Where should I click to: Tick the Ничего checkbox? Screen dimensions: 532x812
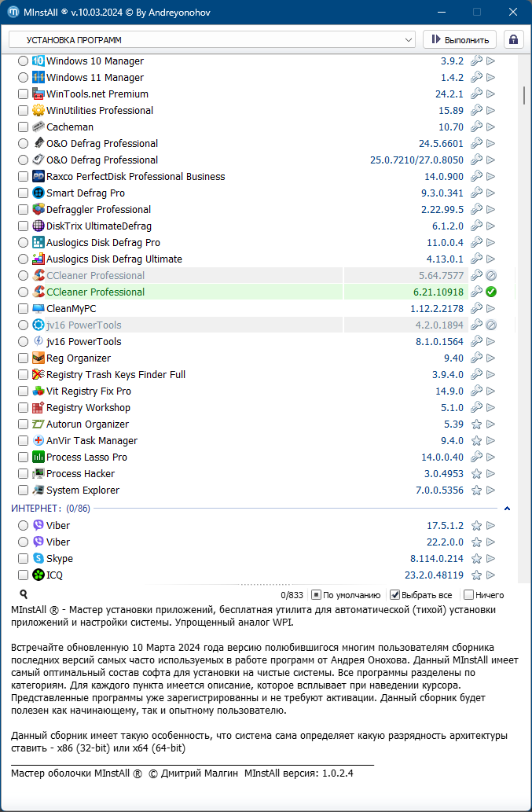469,595
